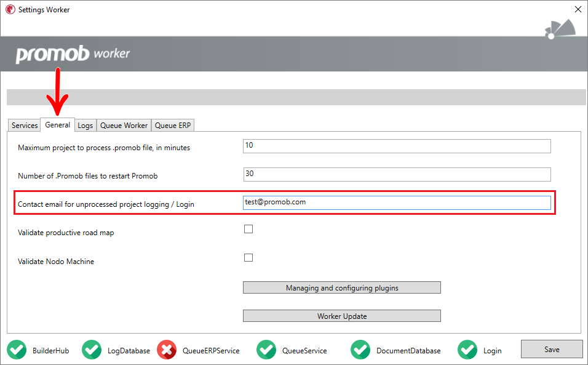Viewport: 588px width, 365px height.
Task: Click the LogDatabase green check icon
Action: coord(92,350)
